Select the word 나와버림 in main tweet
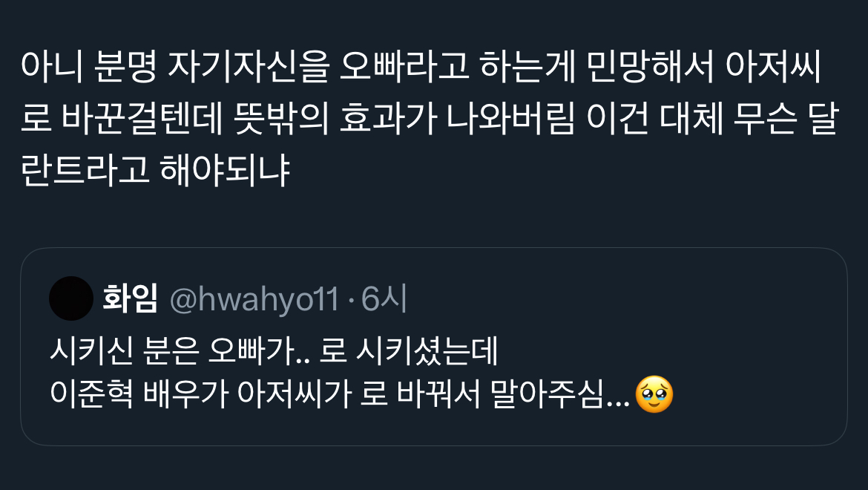 pyautogui.click(x=511, y=119)
